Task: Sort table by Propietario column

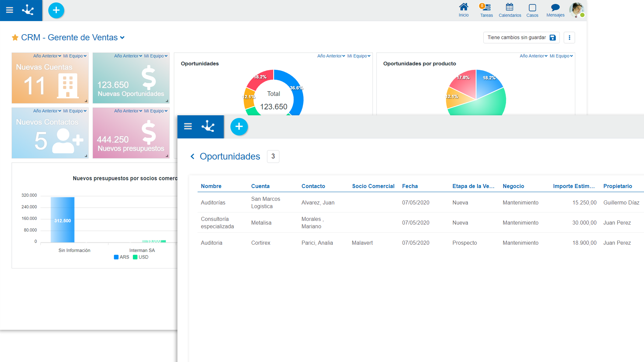Action: coord(618,186)
